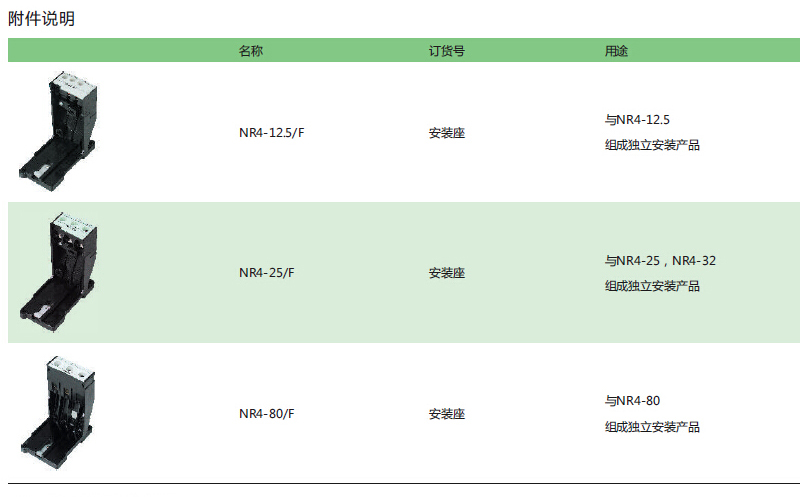Select the NR4-25/F product name
This screenshot has width=800, height=497.
(x=267, y=272)
